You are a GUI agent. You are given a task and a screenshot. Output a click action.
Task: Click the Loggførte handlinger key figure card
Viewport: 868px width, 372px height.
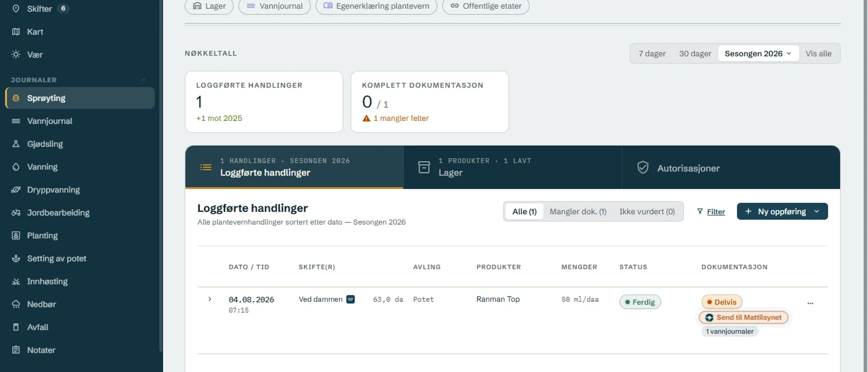(264, 102)
